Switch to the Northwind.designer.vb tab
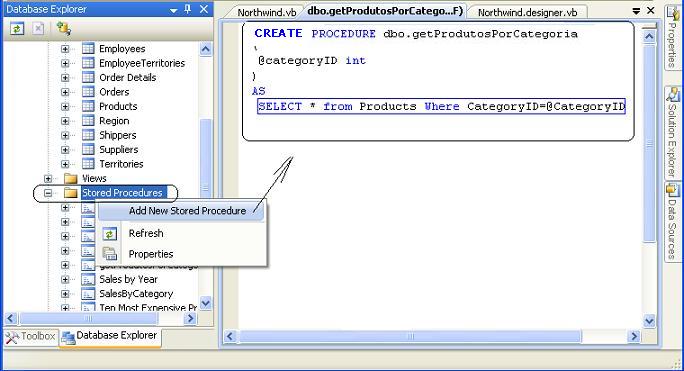Image resolution: width=684 pixels, height=371 pixels. [x=527, y=12]
